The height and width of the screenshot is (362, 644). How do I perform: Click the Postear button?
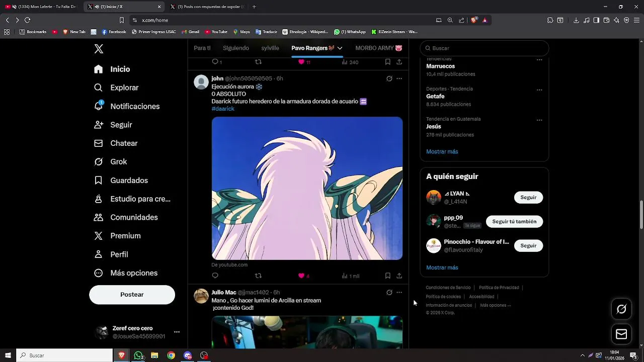pyautogui.click(x=132, y=295)
